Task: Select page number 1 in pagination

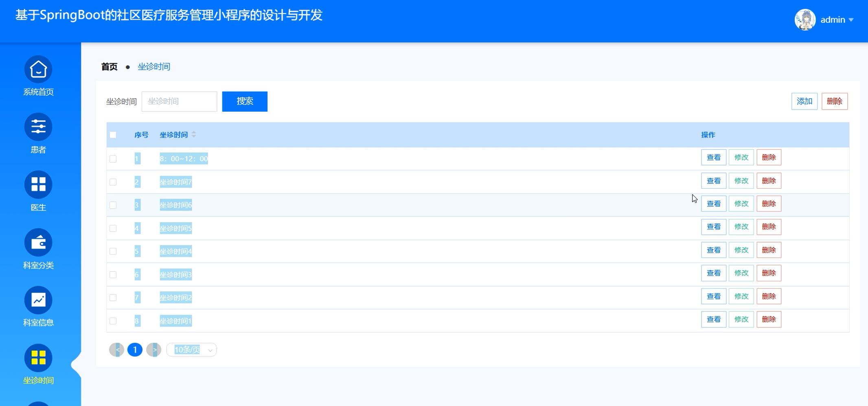Action: (135, 350)
